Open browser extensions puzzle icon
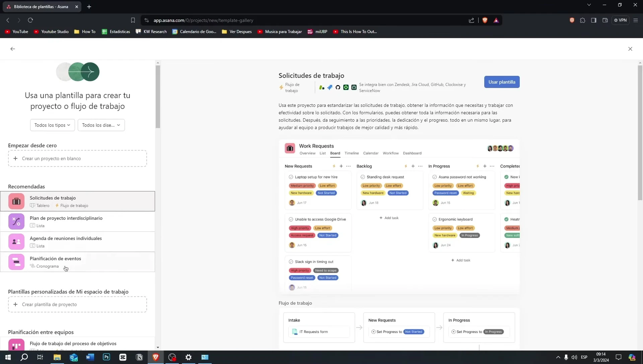 coord(583,20)
